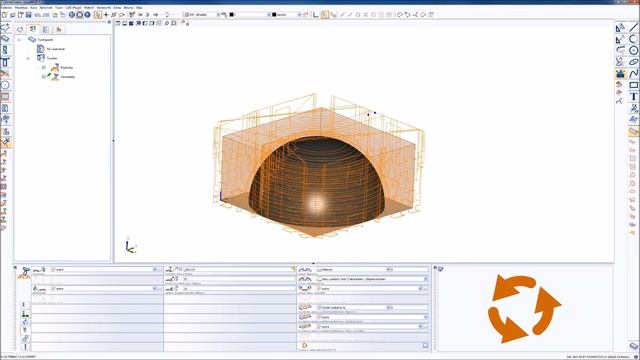Switch to the fourth browser tab in left panel
This screenshot has width=640, height=360.
[x=58, y=29]
